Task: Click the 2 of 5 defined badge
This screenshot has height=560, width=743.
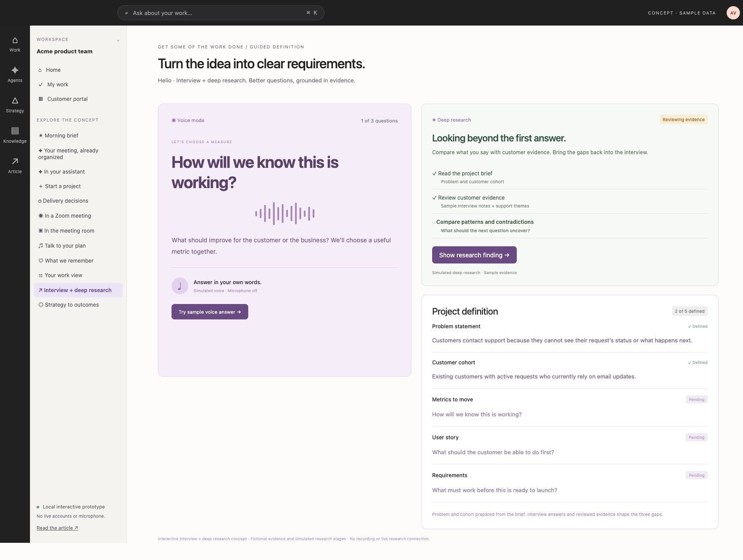Action: (x=690, y=311)
